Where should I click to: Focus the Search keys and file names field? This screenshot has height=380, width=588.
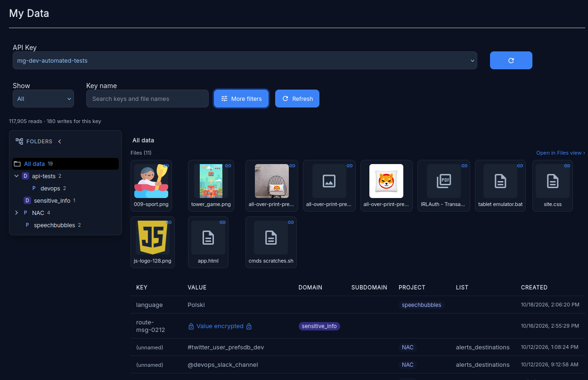[147, 99]
